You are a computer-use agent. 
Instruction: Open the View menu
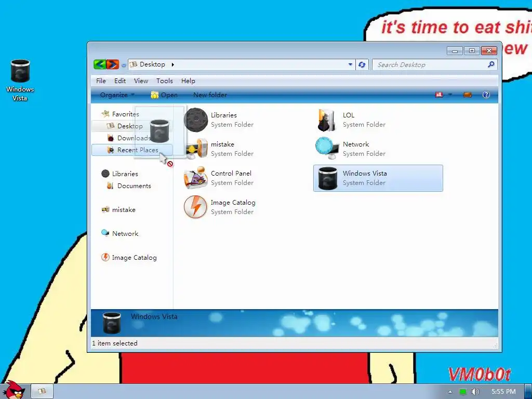point(141,81)
